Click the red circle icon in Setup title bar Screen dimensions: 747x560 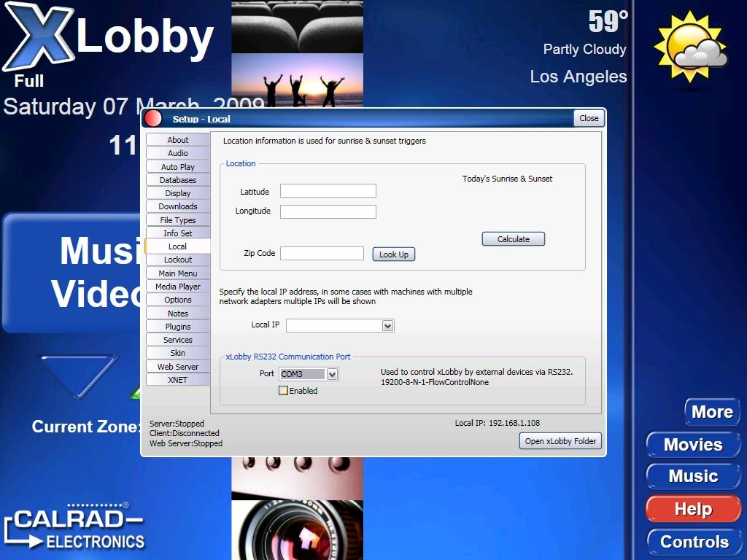tap(153, 118)
